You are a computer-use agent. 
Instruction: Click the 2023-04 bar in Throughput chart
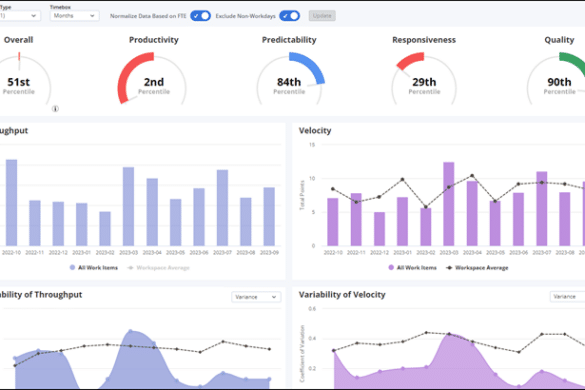[x=152, y=212]
